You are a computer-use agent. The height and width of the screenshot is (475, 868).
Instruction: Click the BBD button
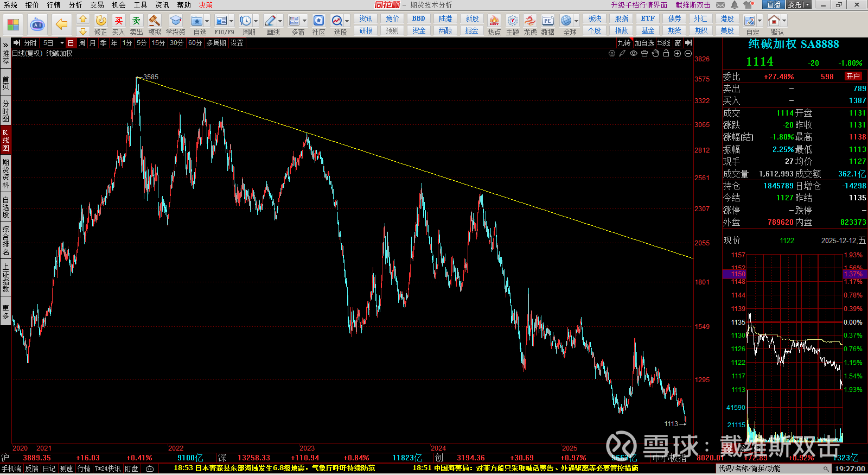(x=419, y=18)
